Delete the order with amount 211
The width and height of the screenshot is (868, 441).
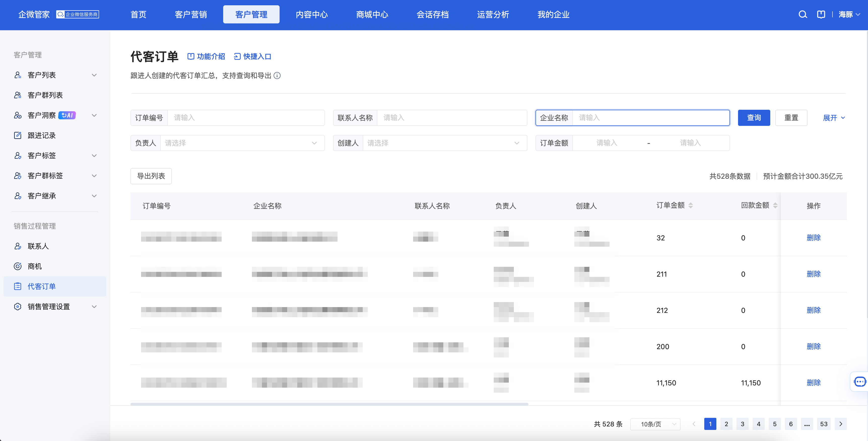pos(813,274)
